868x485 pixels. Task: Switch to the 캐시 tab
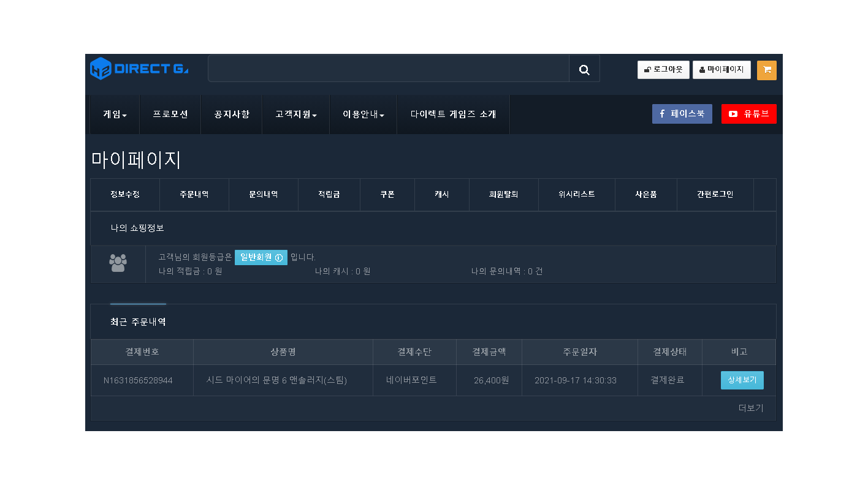tap(442, 195)
